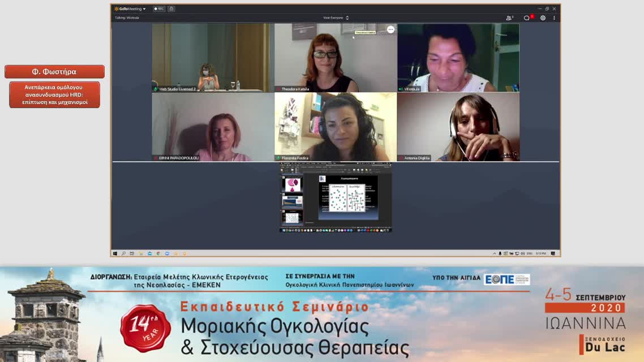This screenshot has height=362, width=644.
Task: Click the taskbar search magnifier icon
Action: [x=123, y=253]
